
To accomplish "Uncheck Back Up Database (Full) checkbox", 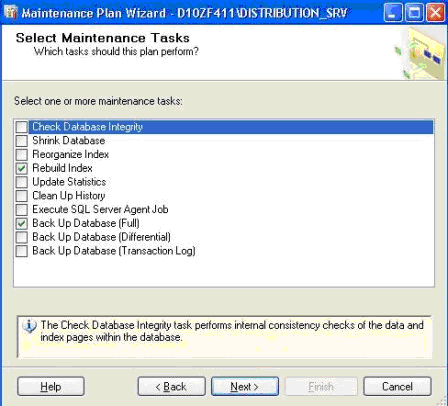I will (22, 223).
